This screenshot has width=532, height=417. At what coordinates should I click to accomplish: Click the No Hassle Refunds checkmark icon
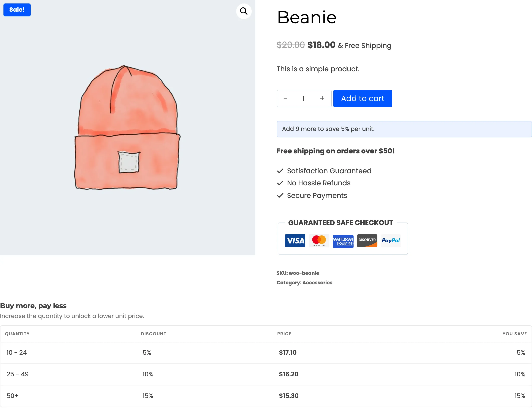(280, 183)
